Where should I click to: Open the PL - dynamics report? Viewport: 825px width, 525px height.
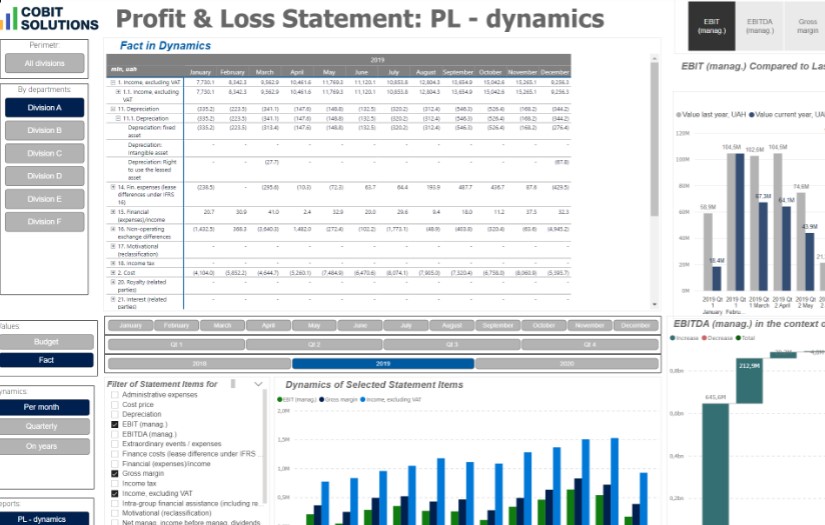pos(44,519)
